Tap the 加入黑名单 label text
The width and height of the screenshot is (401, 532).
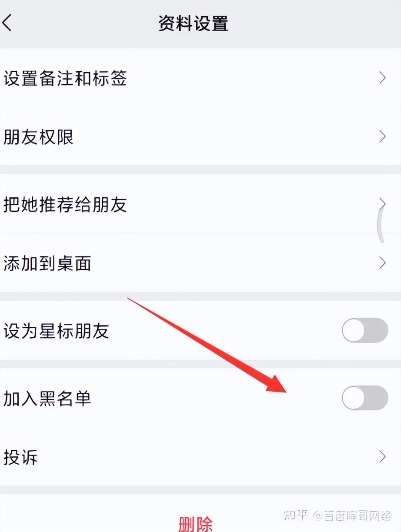[x=47, y=398]
